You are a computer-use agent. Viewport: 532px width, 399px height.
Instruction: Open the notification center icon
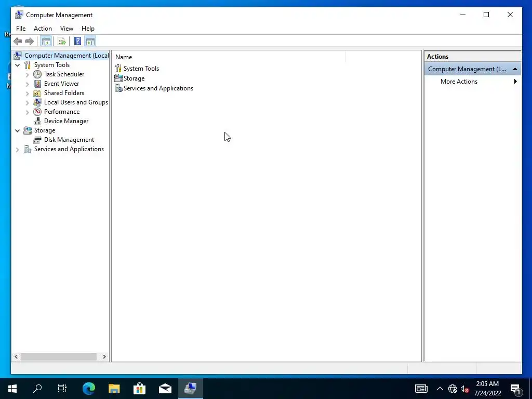516,389
